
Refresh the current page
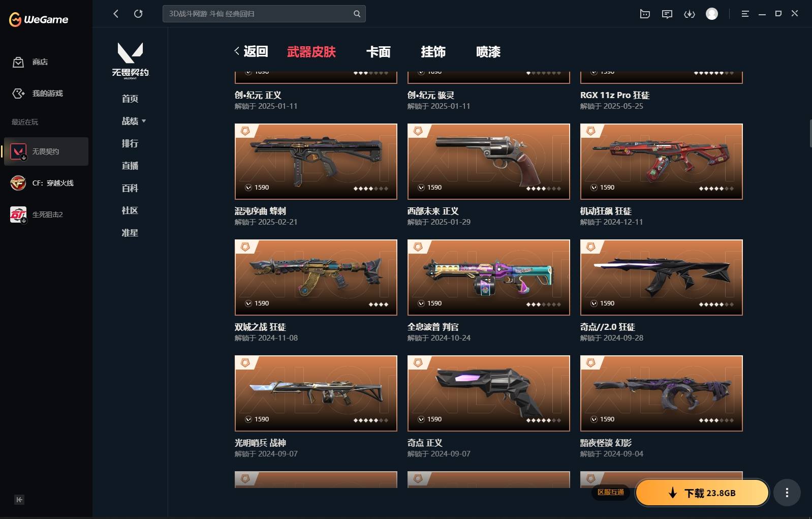point(138,14)
